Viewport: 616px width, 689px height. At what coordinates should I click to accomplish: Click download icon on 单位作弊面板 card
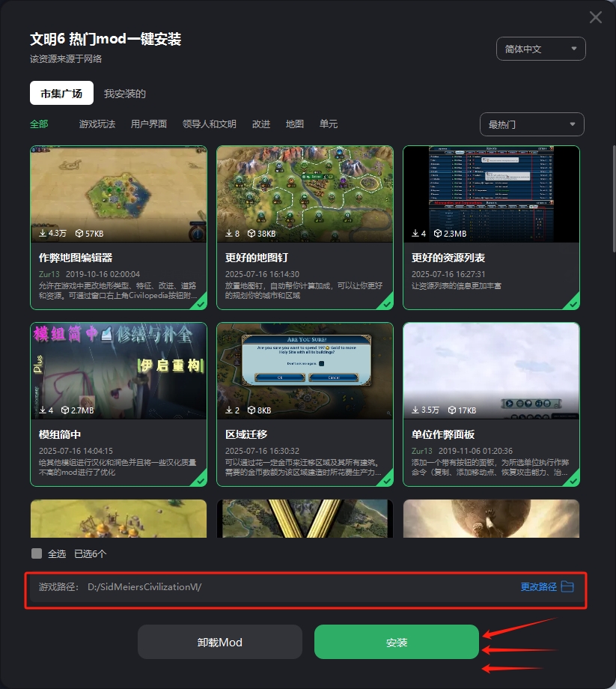(415, 410)
